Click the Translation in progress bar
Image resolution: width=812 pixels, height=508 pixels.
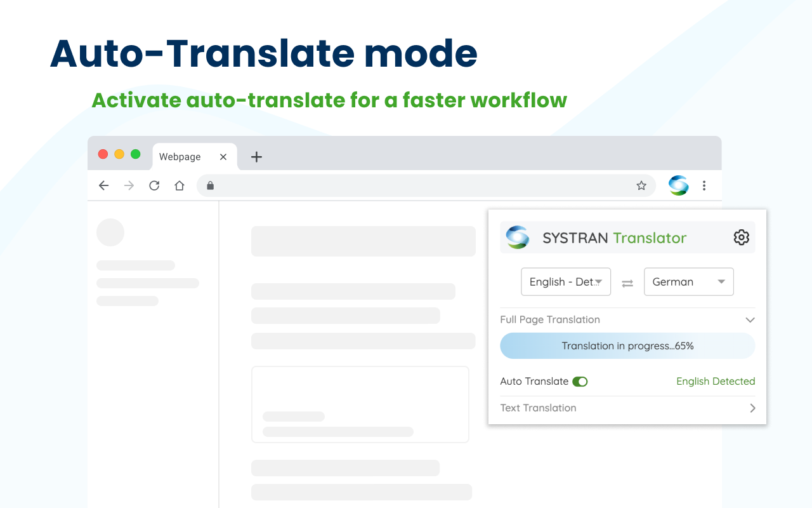(x=627, y=346)
